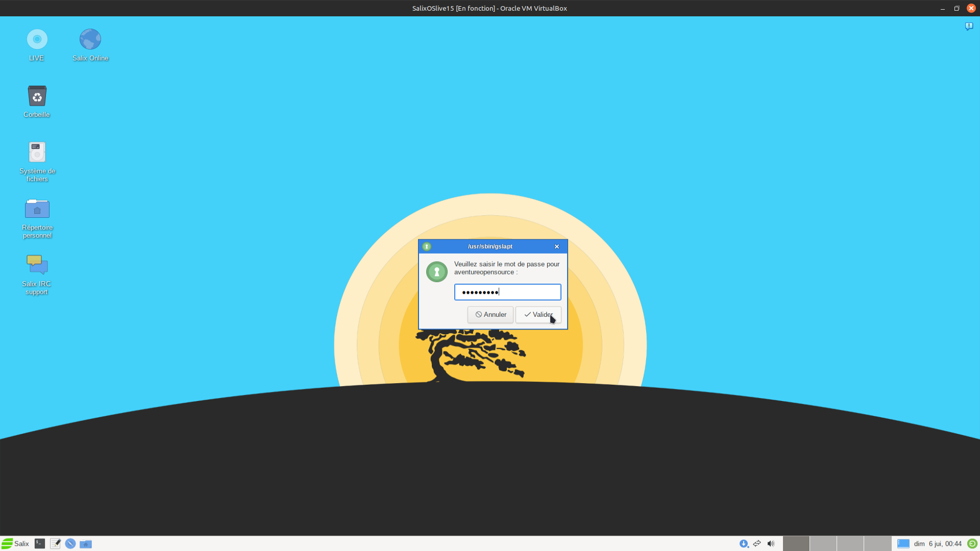
Task: Open the Salix applications menu
Action: click(x=15, y=544)
